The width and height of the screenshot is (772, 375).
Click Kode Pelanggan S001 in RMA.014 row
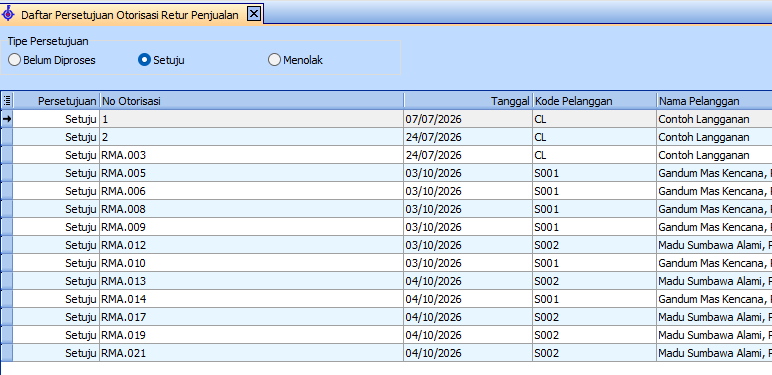594,299
